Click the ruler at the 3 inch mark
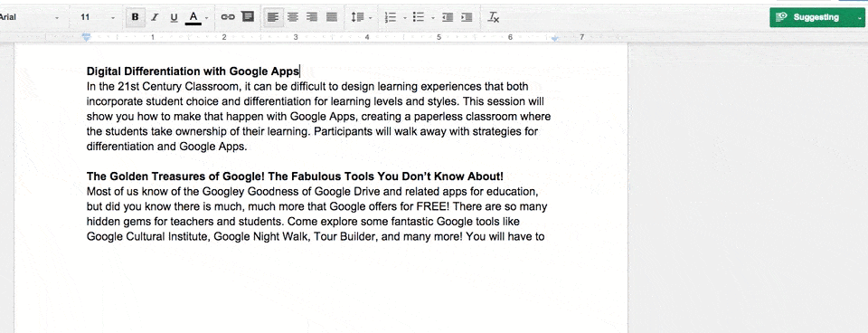The height and width of the screenshot is (333, 868). tap(295, 37)
